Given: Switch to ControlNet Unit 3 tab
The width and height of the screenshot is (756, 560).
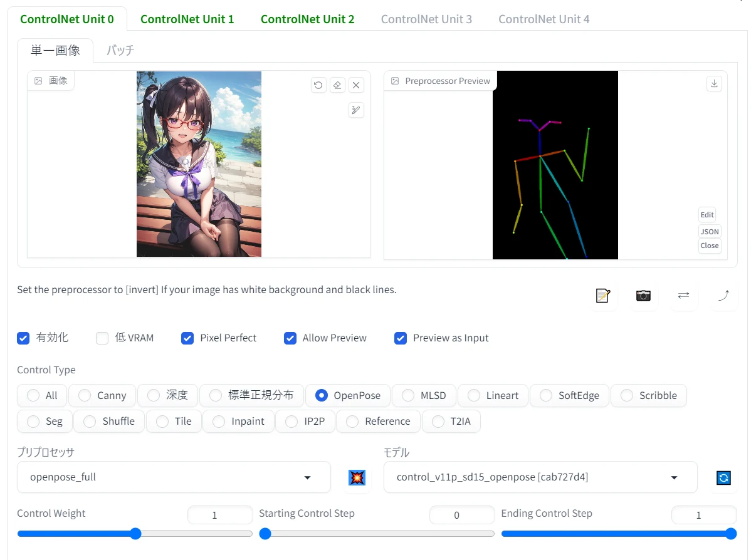Looking at the screenshot, I should pyautogui.click(x=426, y=19).
